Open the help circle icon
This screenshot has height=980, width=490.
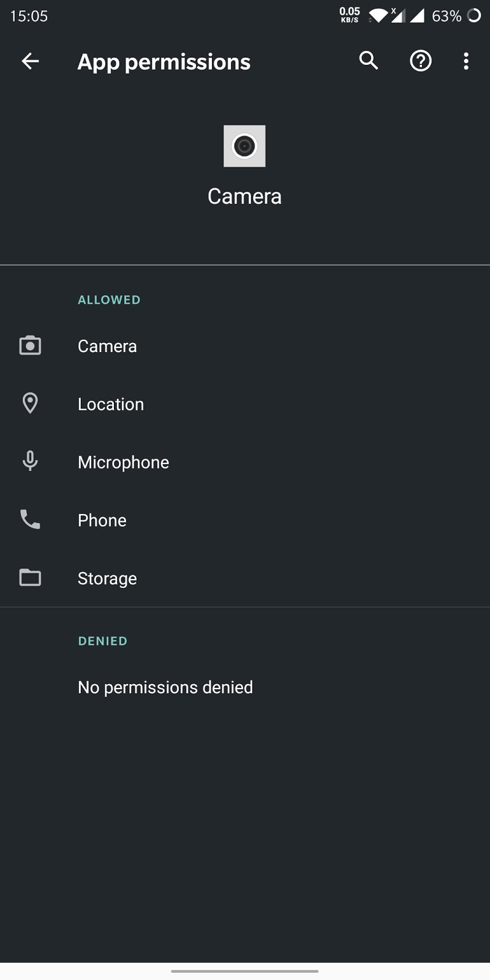pos(420,61)
